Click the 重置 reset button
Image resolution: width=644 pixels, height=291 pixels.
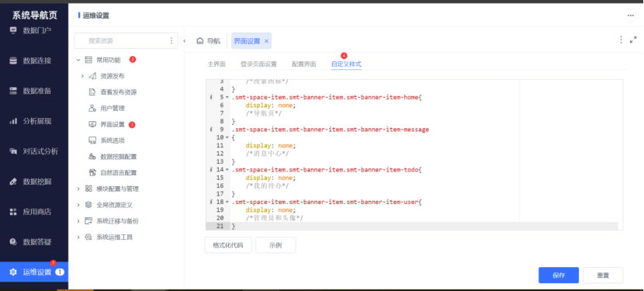click(x=603, y=275)
